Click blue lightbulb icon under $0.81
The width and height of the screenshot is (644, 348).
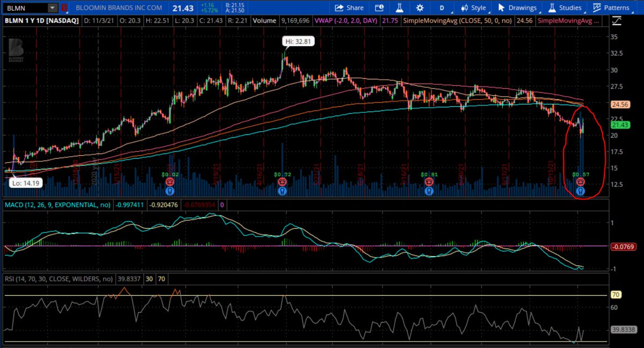point(429,190)
